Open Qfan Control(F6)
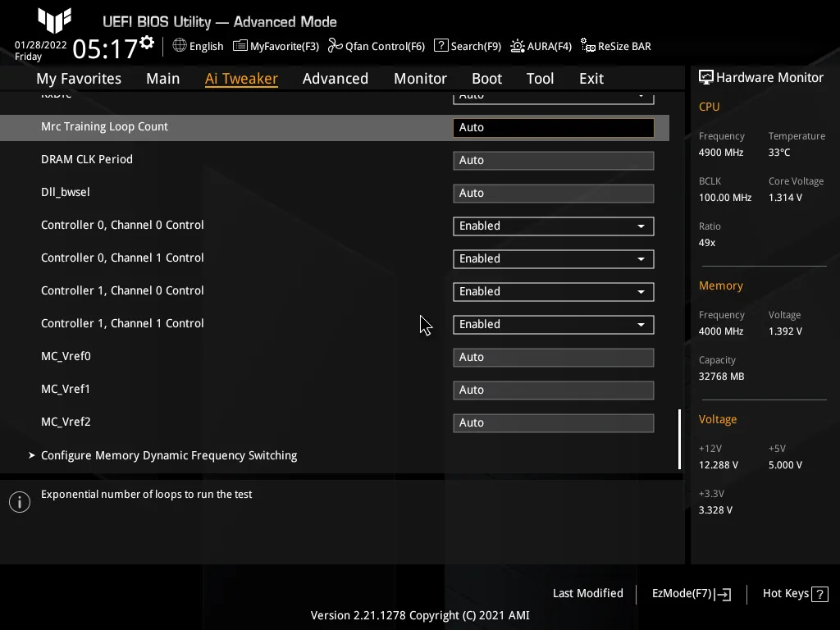The image size is (840, 630). click(x=377, y=46)
